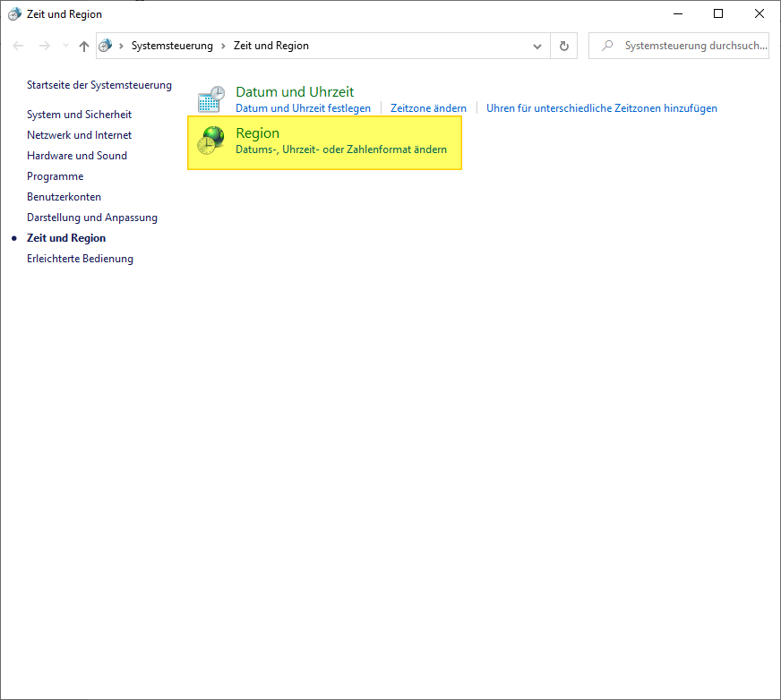Click the Zeitzone ändern link

tap(428, 108)
